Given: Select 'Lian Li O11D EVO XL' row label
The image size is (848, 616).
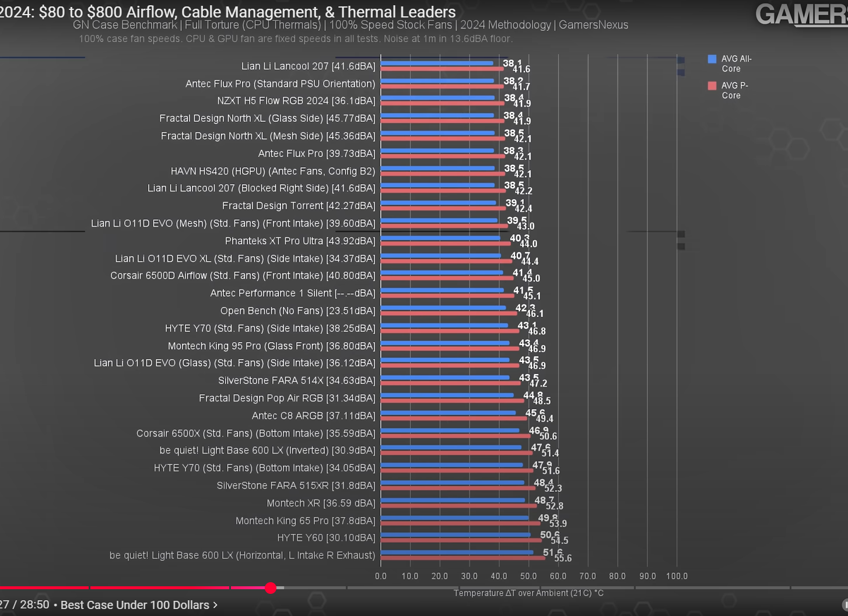Looking at the screenshot, I should (246, 258).
